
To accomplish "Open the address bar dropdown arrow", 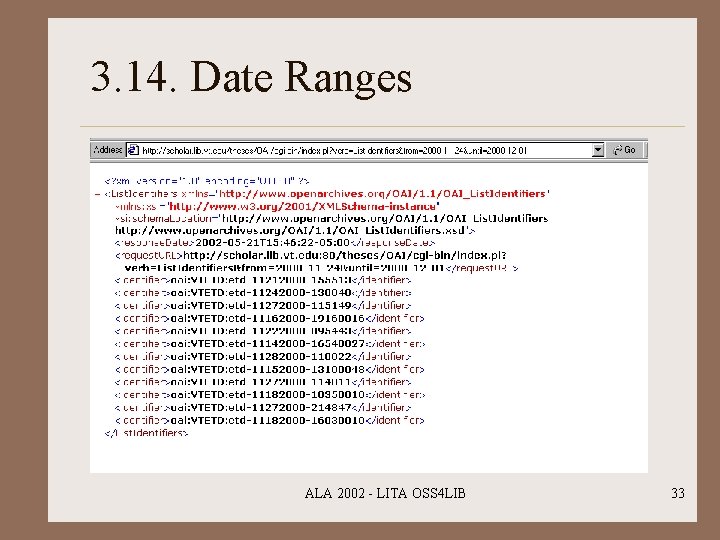I will click(597, 150).
